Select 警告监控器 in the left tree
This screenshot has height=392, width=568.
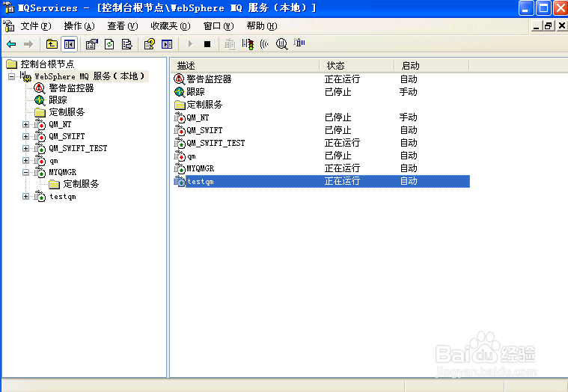[71, 88]
